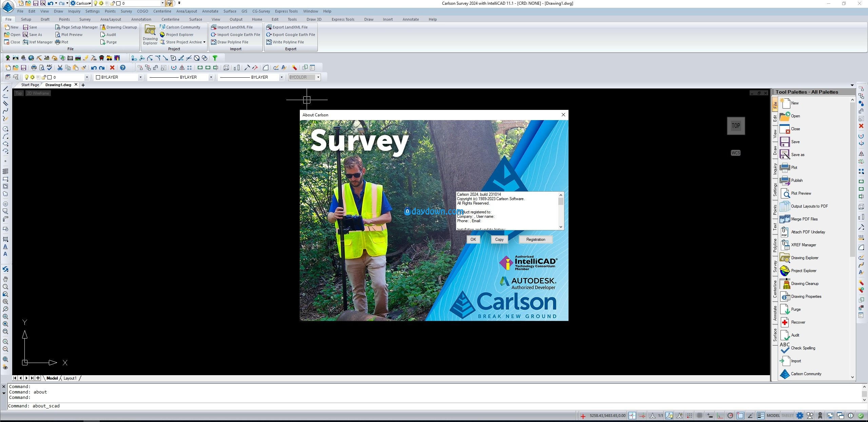Toggle layer lock padlock in layer toolbar
The width and height of the screenshot is (868, 422).
[43, 77]
